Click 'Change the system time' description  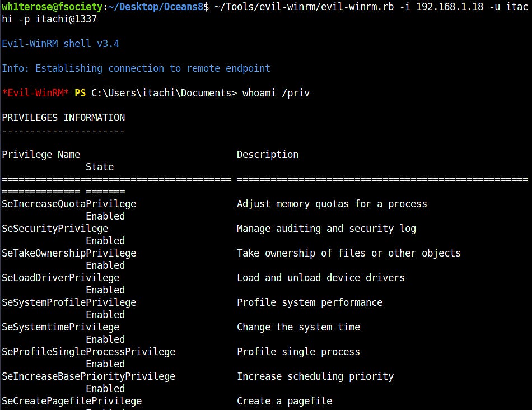tap(298, 327)
